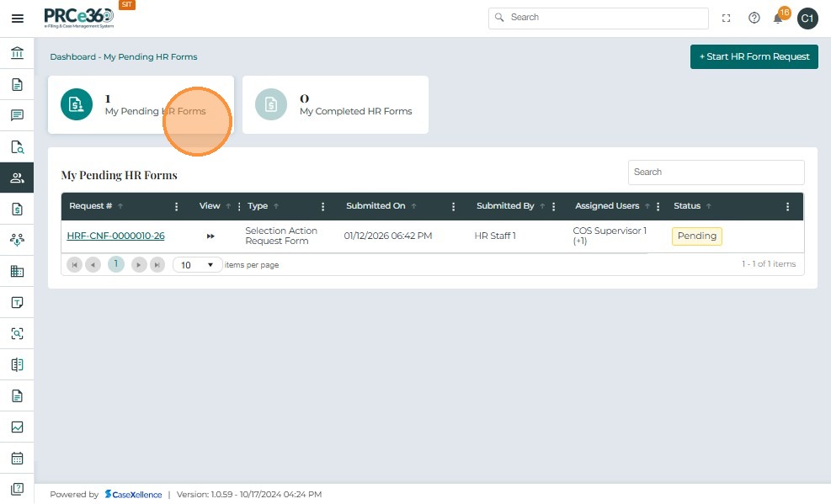Sort by Assigned Users column header
Image resolution: width=831 pixels, height=504 pixels.
(x=607, y=206)
